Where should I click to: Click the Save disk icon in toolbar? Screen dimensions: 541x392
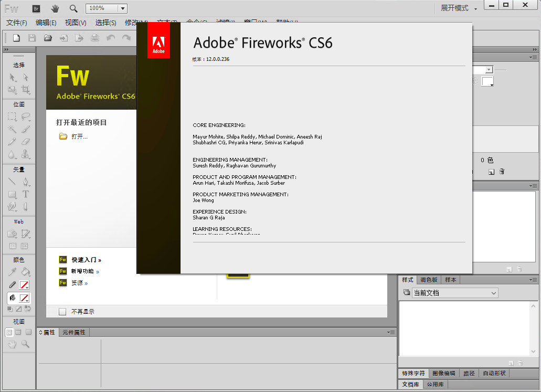(32, 38)
